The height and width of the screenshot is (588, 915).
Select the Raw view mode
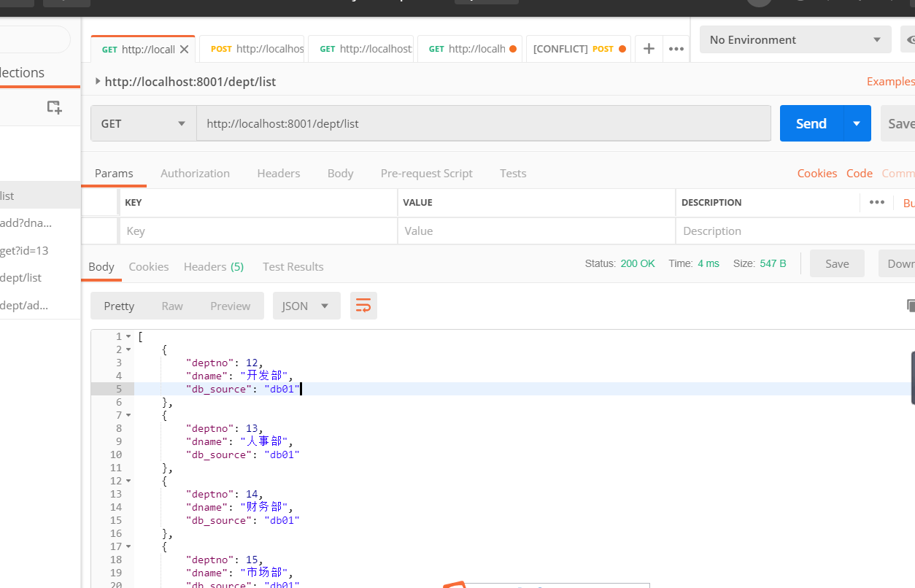point(172,306)
